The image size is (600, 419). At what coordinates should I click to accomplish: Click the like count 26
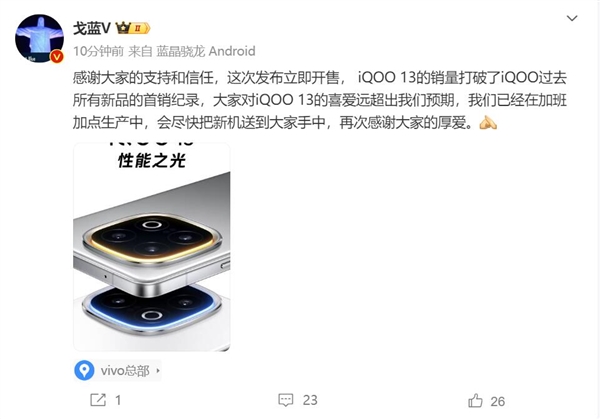click(497, 401)
